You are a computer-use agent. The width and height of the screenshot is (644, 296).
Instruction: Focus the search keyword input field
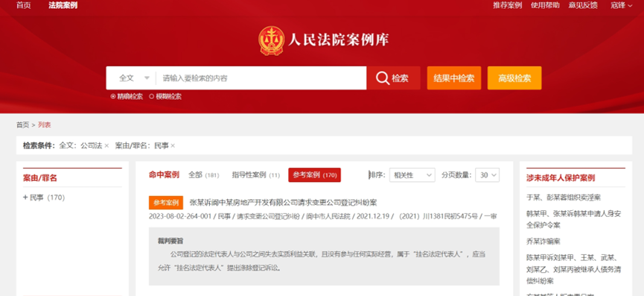pyautogui.click(x=261, y=78)
